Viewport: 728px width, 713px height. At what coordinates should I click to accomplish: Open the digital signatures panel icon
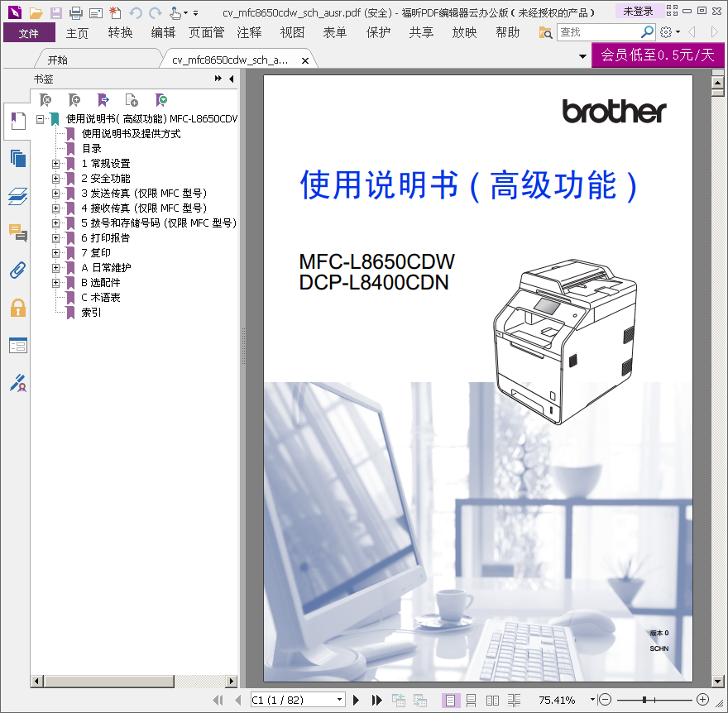[x=18, y=384]
